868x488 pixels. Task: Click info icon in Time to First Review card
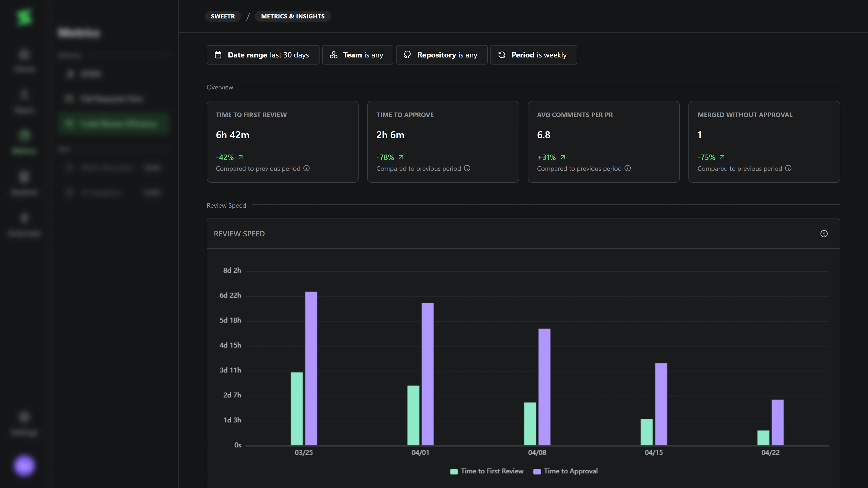click(x=306, y=168)
